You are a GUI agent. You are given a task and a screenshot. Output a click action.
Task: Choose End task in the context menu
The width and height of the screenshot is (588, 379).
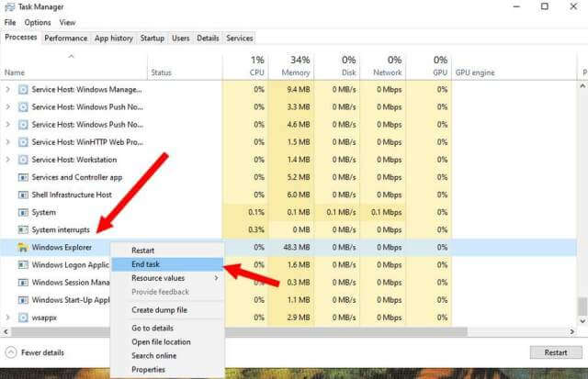point(167,264)
